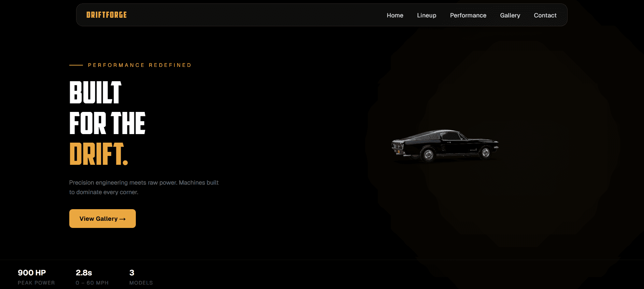Open the Contact page link

click(545, 15)
